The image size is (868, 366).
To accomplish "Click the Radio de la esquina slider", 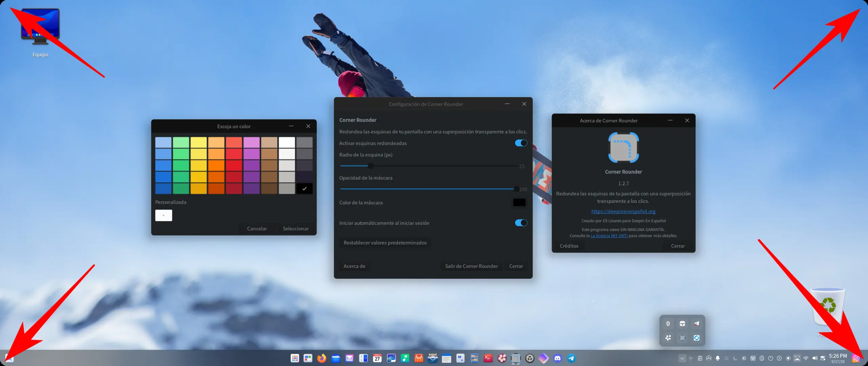I will [x=429, y=166].
